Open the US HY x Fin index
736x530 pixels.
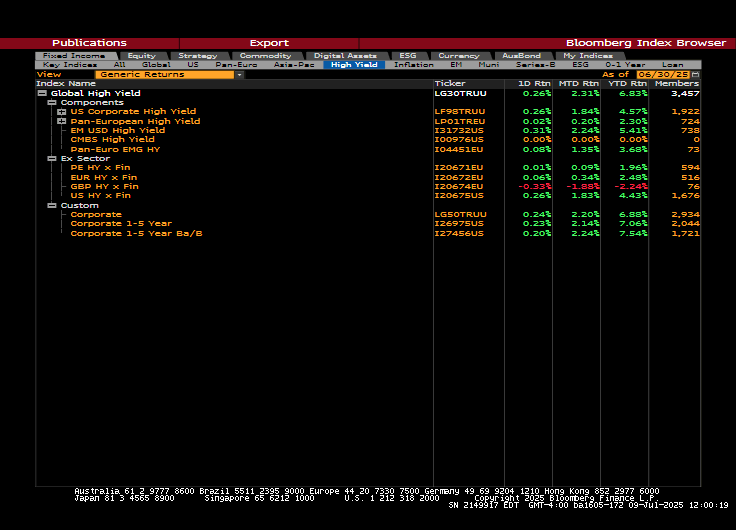point(100,195)
